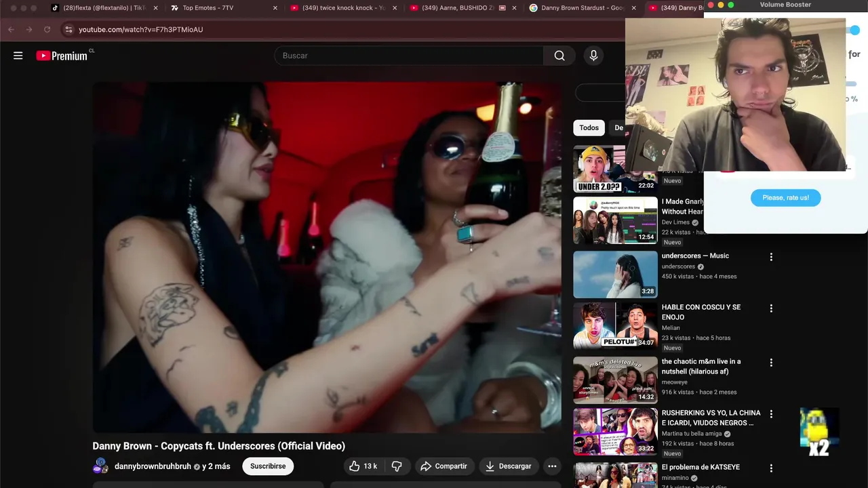Open the Melian channel name
The height and width of the screenshot is (488, 868).
671,328
